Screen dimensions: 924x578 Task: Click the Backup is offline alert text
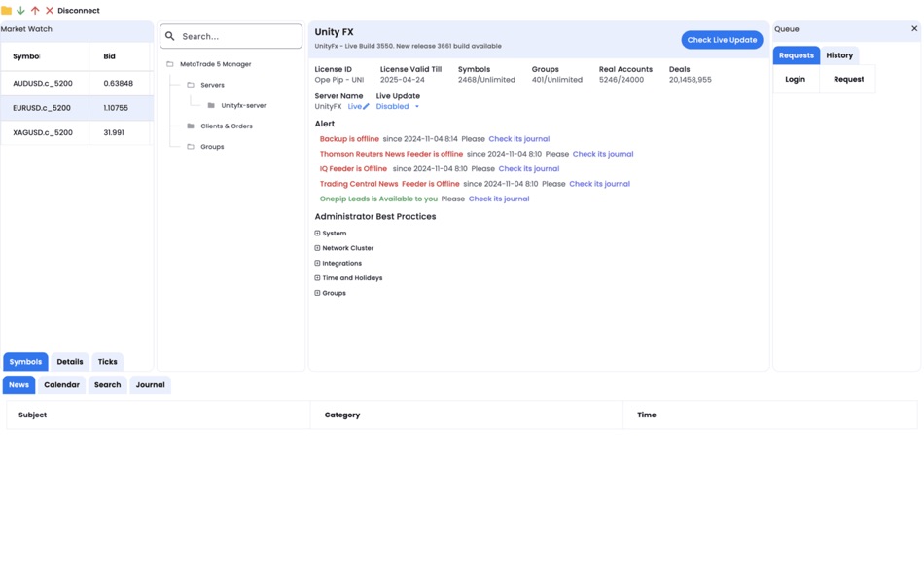click(349, 139)
